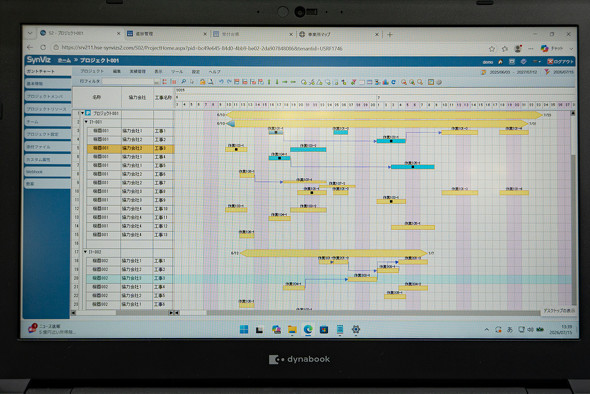This screenshot has width=590, height=394.
Task: Select the highlighted row 5 工事3 cell
Action: click(163, 148)
